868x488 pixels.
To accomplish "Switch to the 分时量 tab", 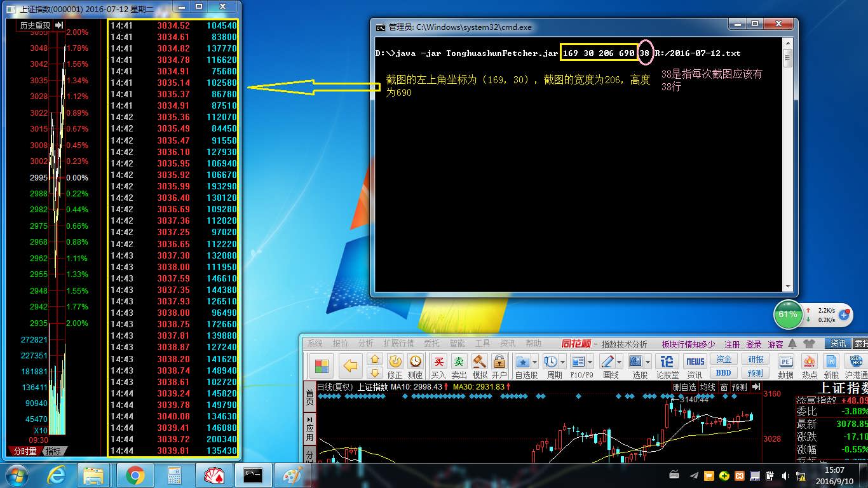I will (x=25, y=451).
